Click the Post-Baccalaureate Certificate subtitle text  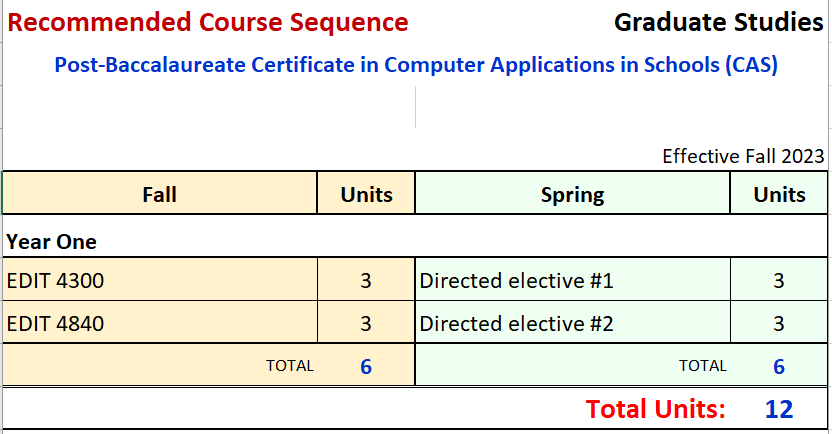(416, 66)
